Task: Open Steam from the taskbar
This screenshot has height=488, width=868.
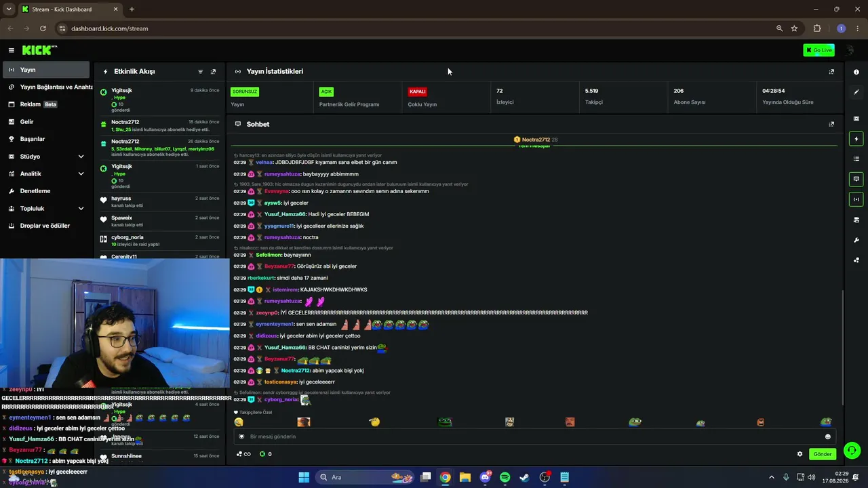Action: (524, 477)
